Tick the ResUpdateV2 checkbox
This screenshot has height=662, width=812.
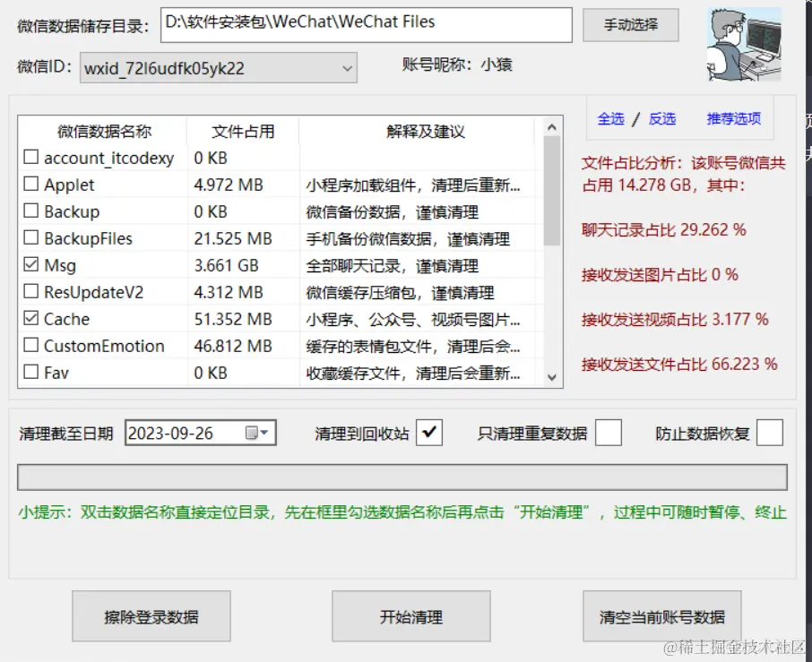31,291
